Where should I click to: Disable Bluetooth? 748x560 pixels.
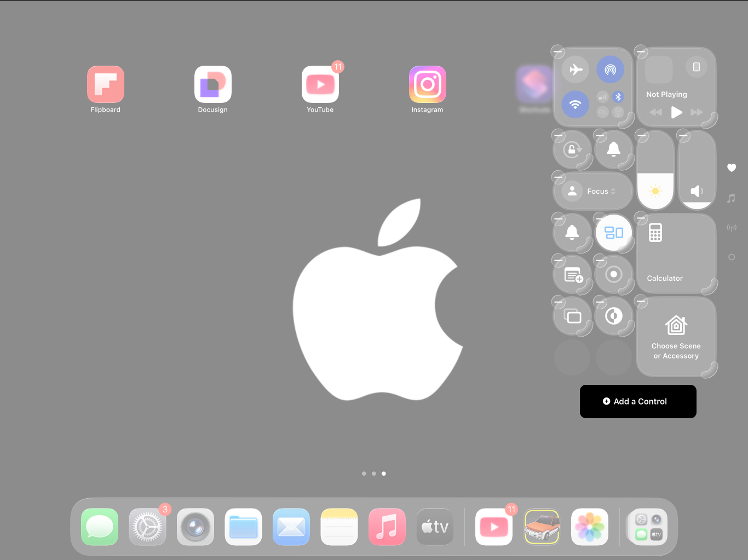(x=619, y=97)
